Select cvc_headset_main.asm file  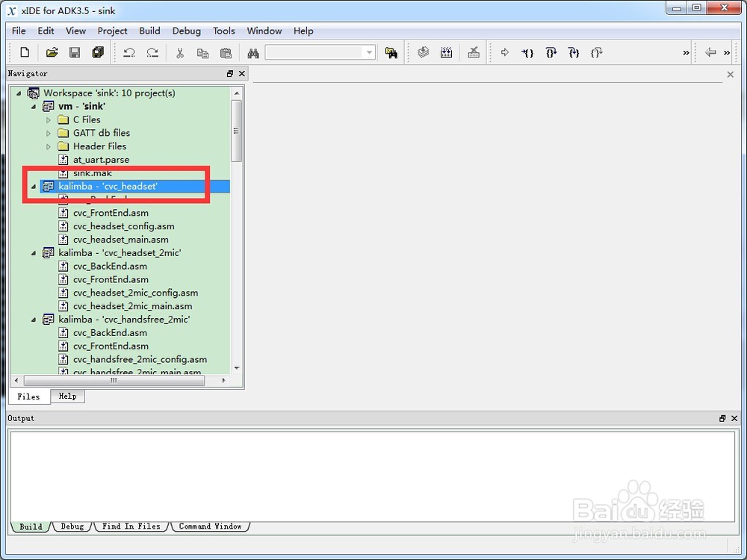tap(120, 240)
